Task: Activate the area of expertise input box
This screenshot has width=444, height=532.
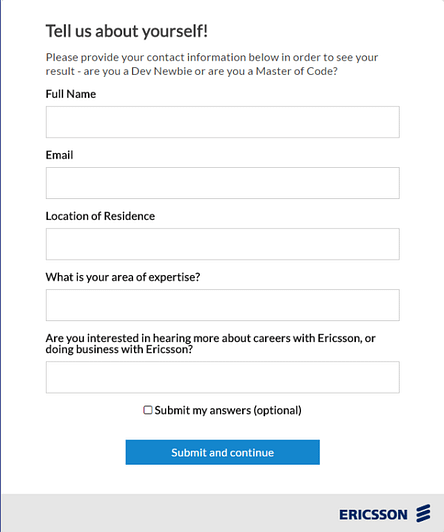Action: click(223, 305)
